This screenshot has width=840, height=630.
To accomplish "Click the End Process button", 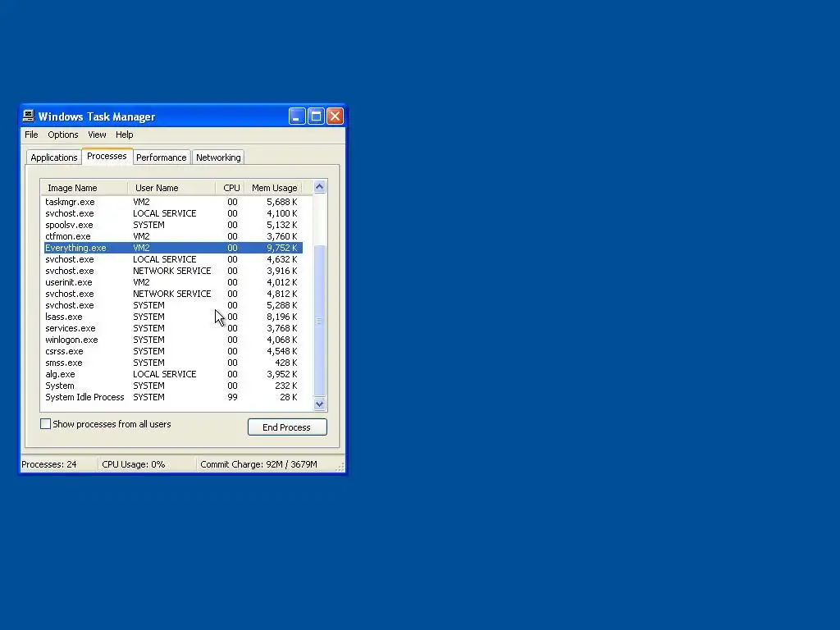I will coord(287,427).
